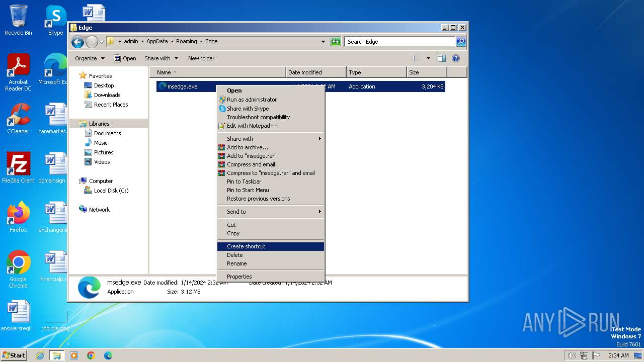
Task: Click in the Search Edge field
Action: tap(400, 42)
